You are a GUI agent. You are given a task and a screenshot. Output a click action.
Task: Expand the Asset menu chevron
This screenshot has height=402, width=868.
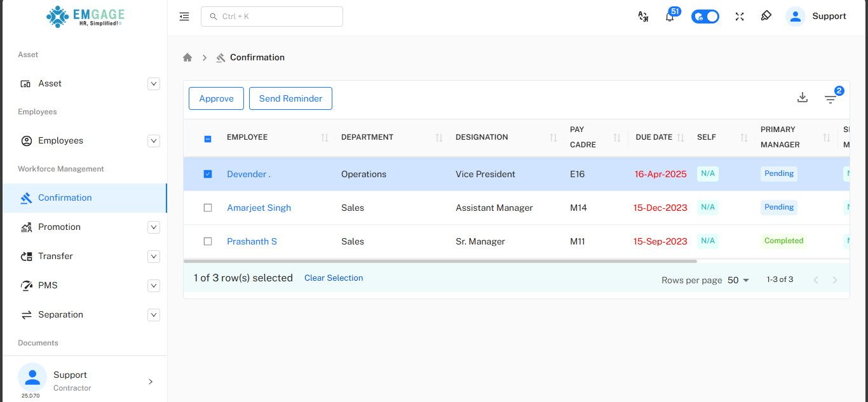(154, 83)
